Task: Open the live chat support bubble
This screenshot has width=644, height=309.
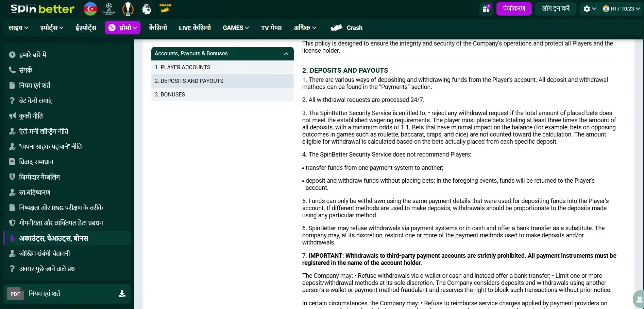Action: [x=639, y=299]
